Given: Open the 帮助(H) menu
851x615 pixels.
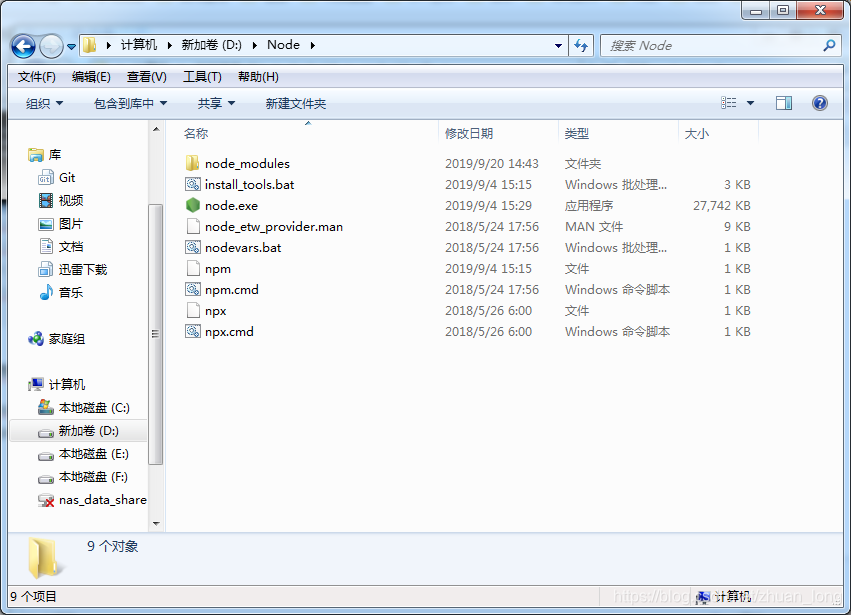Looking at the screenshot, I should click(258, 77).
